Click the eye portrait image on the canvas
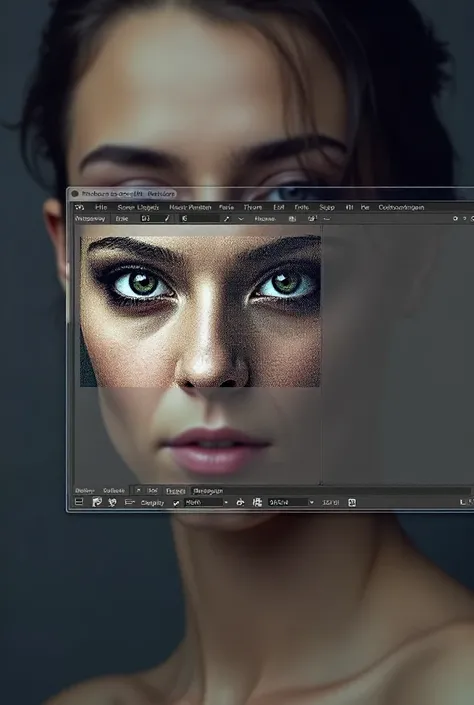The height and width of the screenshot is (705, 474). point(200,311)
